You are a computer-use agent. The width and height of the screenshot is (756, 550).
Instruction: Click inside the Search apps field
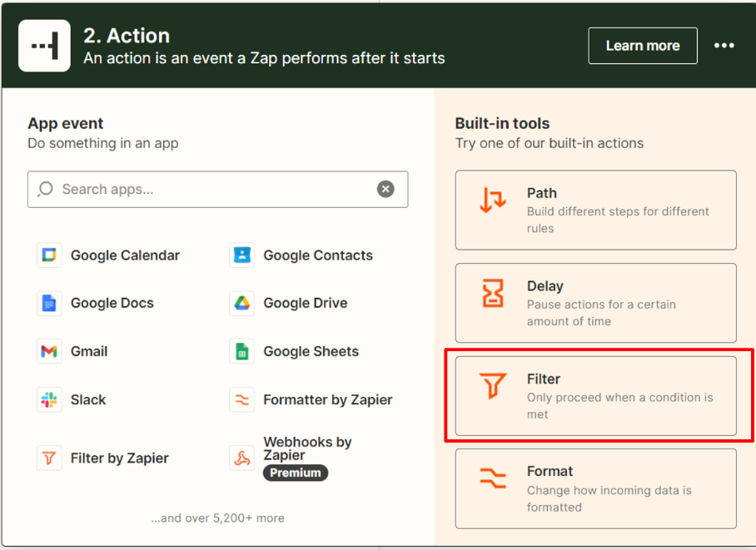[208, 189]
